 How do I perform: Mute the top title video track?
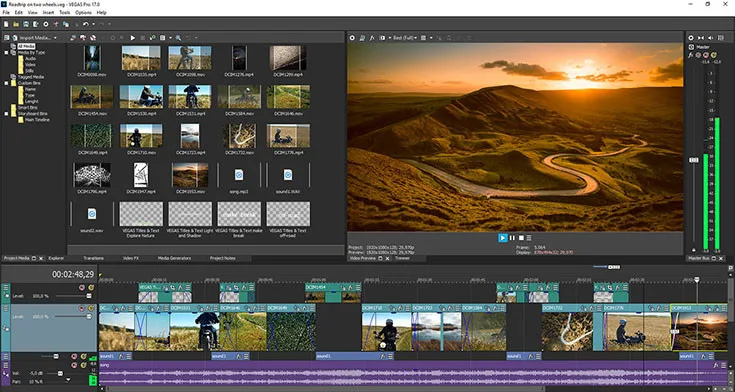click(x=82, y=287)
